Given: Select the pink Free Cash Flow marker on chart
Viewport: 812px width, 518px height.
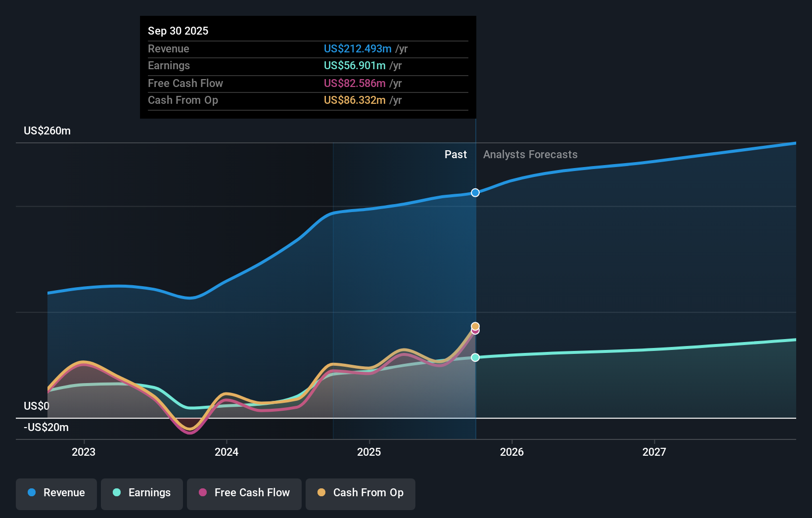Looking at the screenshot, I should [475, 331].
